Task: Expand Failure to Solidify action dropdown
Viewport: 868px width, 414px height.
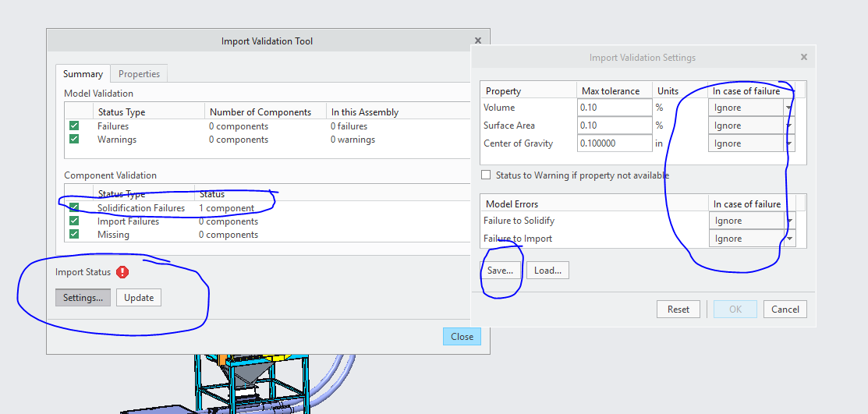Action: coord(789,221)
